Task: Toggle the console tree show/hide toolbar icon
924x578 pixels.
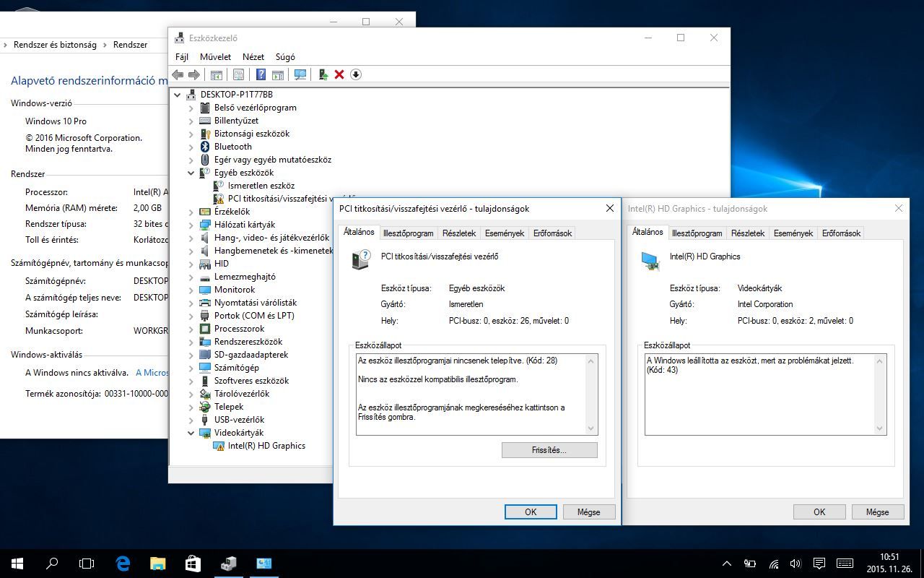Action: point(216,74)
